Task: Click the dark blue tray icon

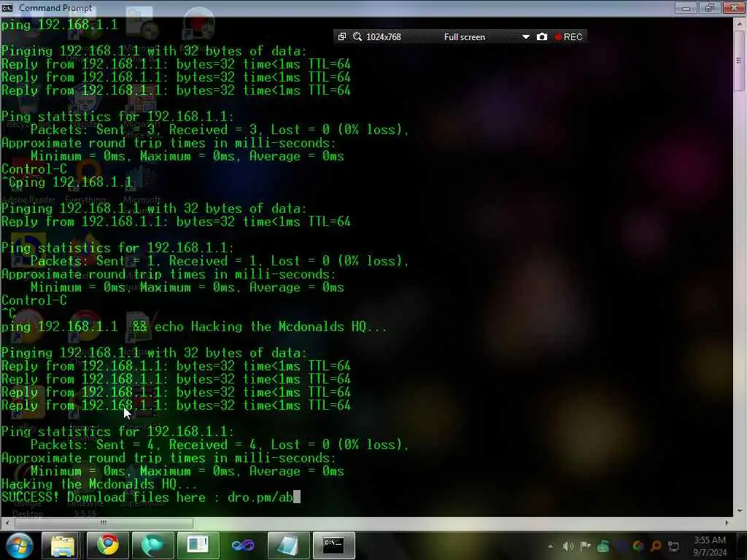Action: pos(621,546)
